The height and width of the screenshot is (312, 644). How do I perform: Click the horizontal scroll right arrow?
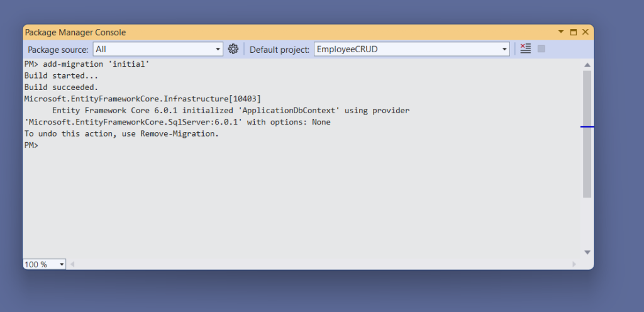click(574, 265)
